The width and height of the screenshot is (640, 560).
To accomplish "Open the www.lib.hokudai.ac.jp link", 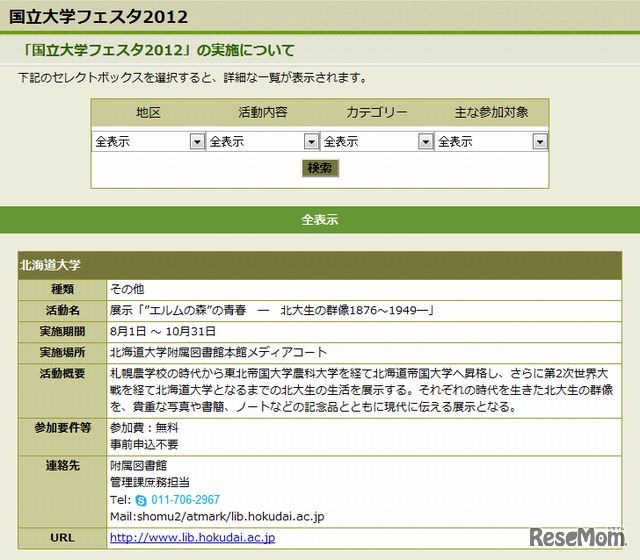I will point(192,538).
